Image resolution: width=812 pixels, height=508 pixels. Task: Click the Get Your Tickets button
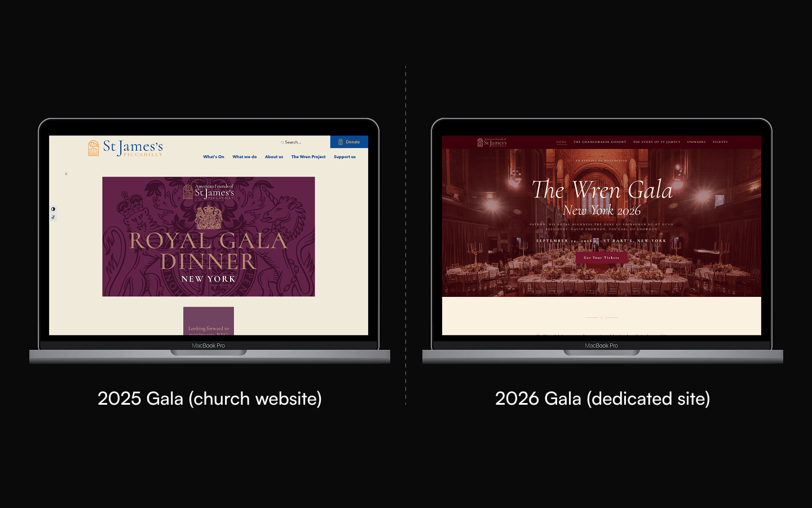[602, 257]
